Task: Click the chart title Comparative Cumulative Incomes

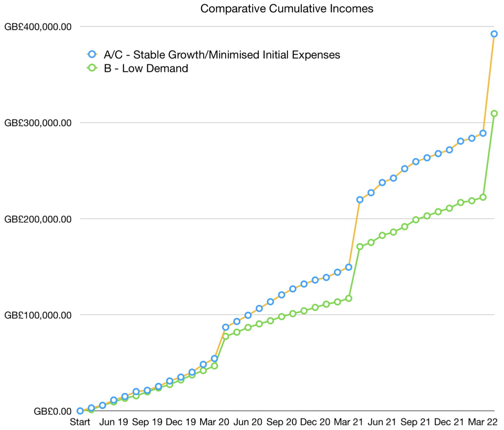Action: click(287, 9)
